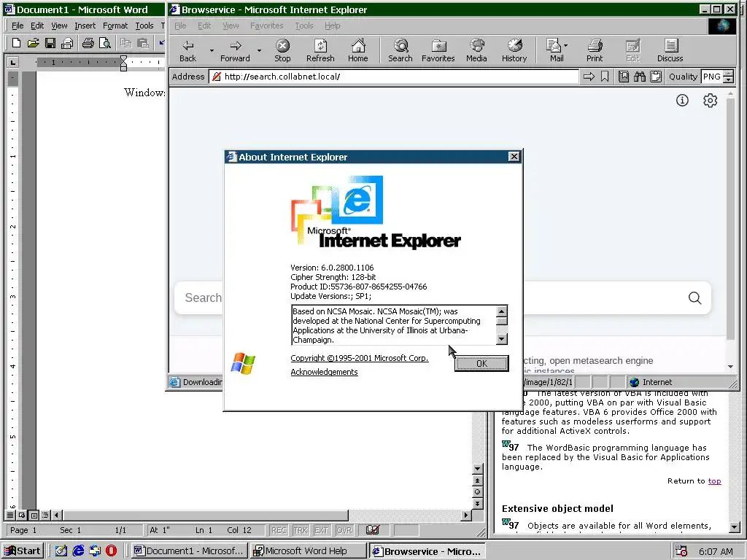Image resolution: width=747 pixels, height=560 pixels.
Task: Expand the Mail button dropdown in IE
Action: coord(565,45)
